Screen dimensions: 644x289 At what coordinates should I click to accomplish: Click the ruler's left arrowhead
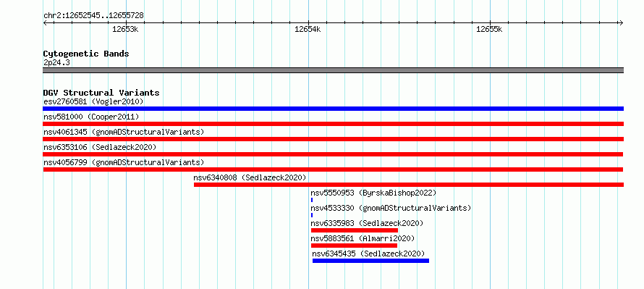[x=45, y=23]
